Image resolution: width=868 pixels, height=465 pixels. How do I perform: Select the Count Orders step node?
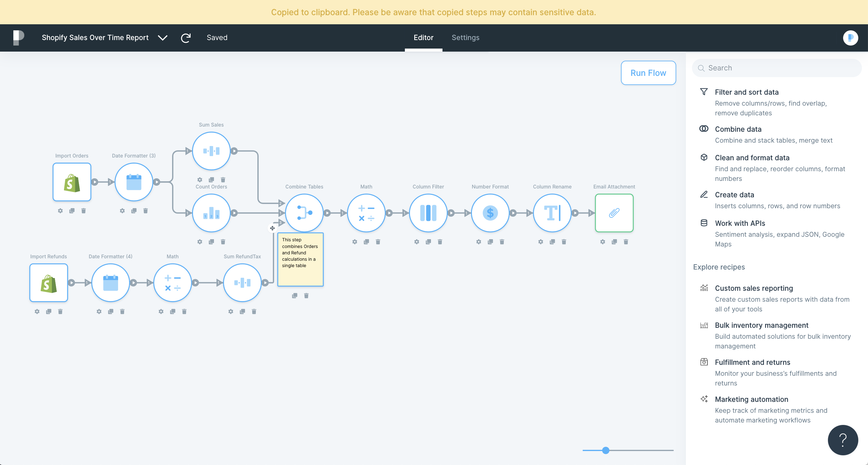(211, 213)
